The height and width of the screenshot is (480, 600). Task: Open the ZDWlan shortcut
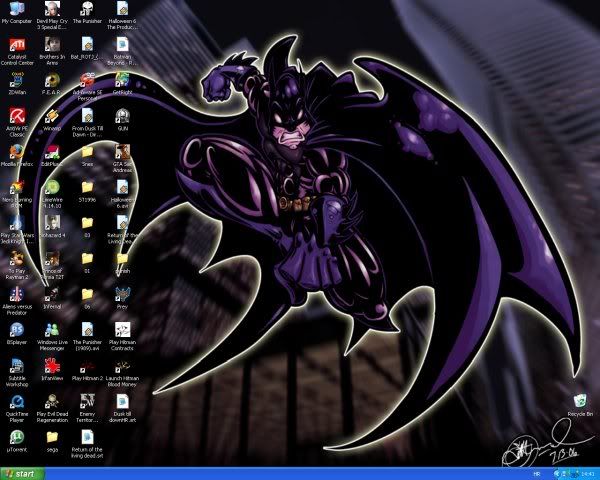click(16, 84)
